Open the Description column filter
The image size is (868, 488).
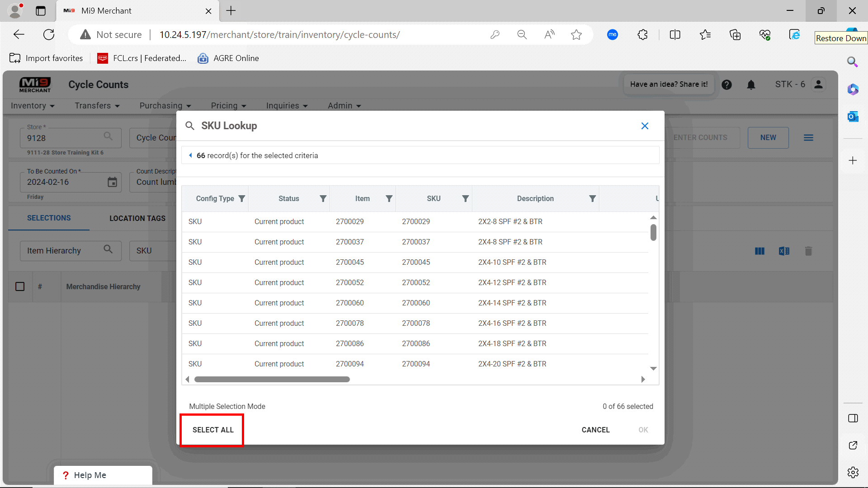pyautogui.click(x=593, y=199)
